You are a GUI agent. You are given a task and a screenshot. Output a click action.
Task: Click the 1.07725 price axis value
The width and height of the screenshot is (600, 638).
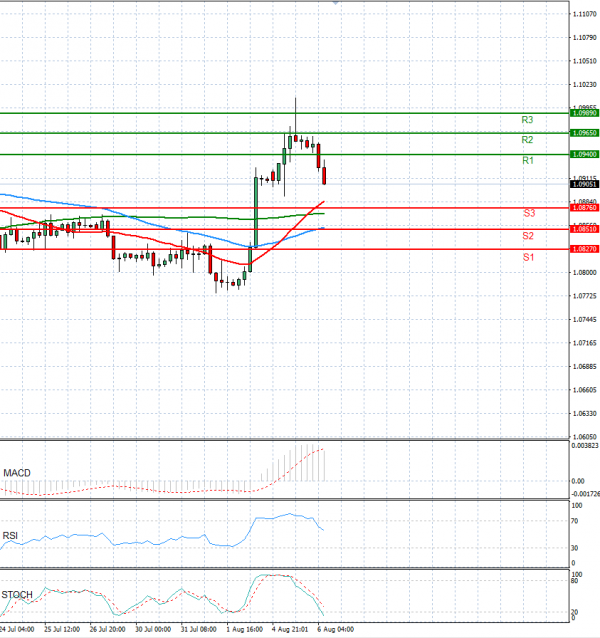585,296
